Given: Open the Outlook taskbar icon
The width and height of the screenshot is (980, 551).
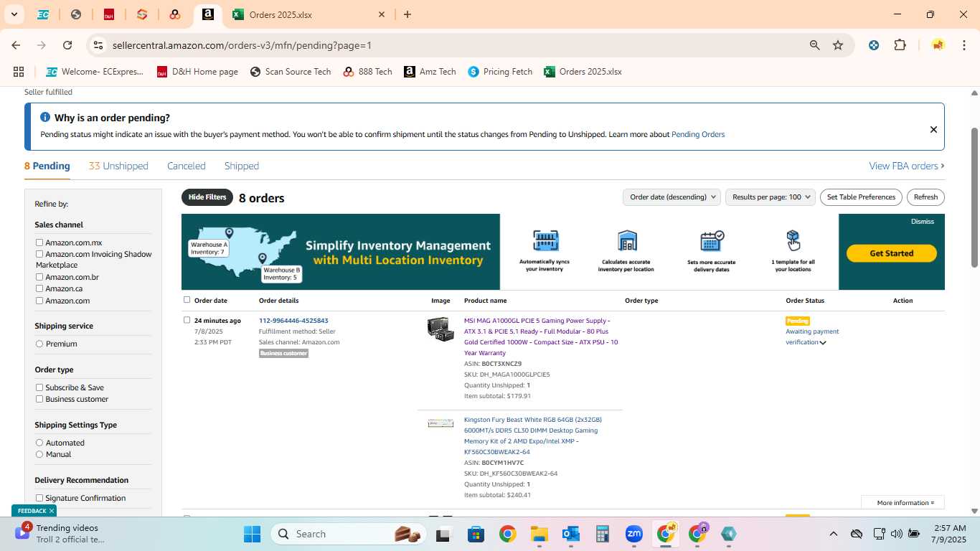Looking at the screenshot, I should click(571, 534).
